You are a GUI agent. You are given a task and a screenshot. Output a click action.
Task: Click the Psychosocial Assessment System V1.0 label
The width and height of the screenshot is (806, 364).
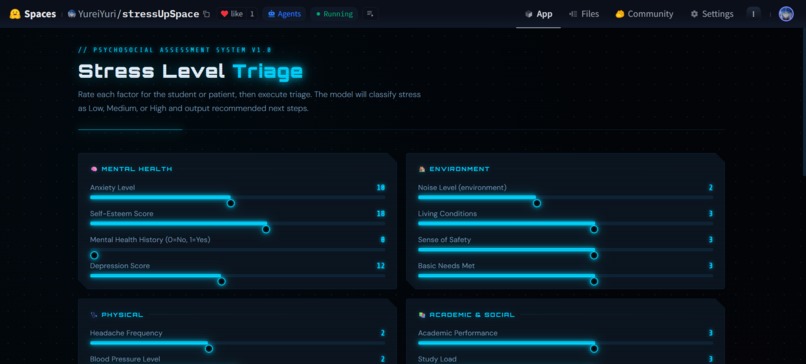pyautogui.click(x=175, y=50)
